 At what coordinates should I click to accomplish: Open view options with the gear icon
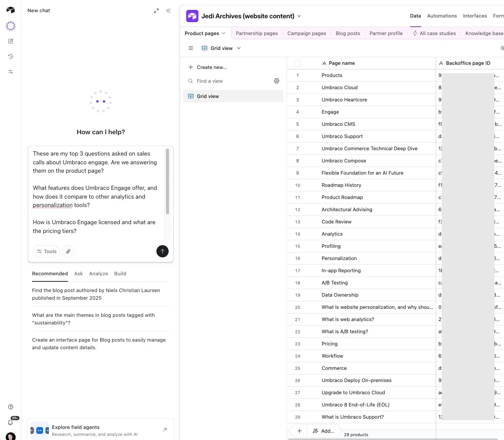click(277, 81)
